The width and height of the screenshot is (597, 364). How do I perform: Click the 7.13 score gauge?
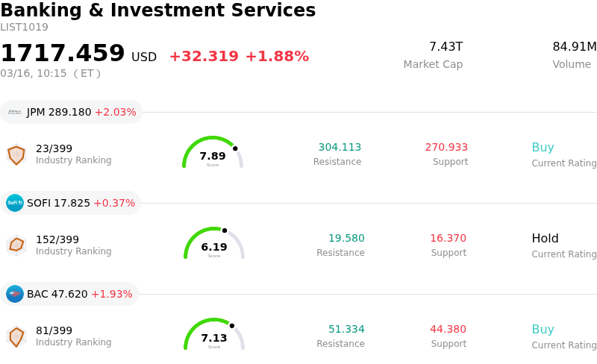[214, 335]
